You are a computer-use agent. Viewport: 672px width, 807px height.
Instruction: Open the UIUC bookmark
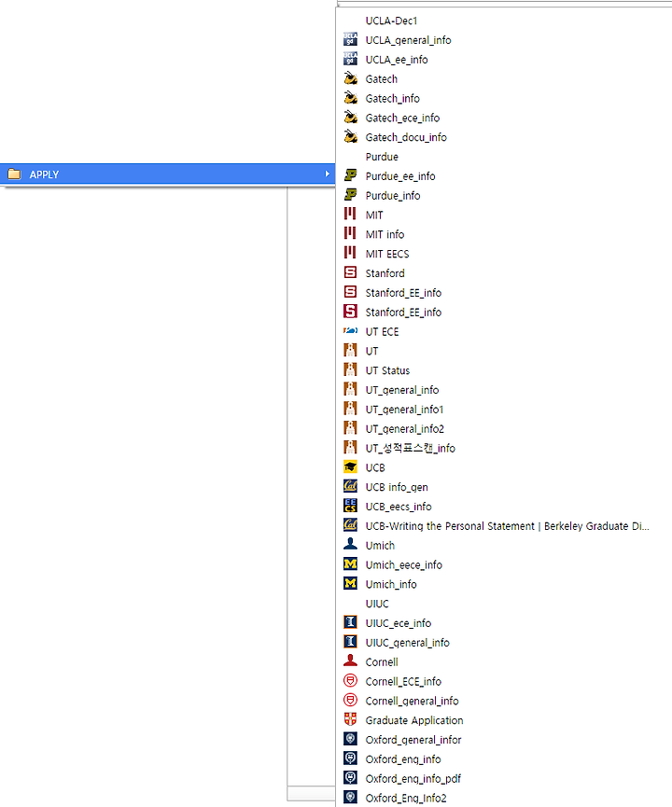coord(377,604)
